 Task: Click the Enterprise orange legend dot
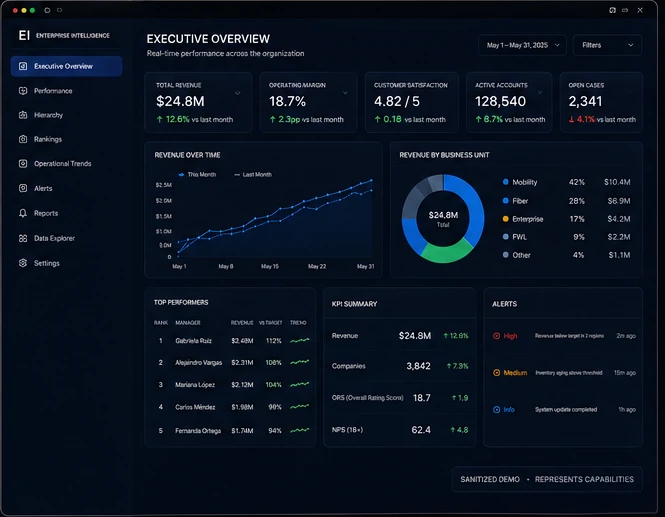(506, 219)
